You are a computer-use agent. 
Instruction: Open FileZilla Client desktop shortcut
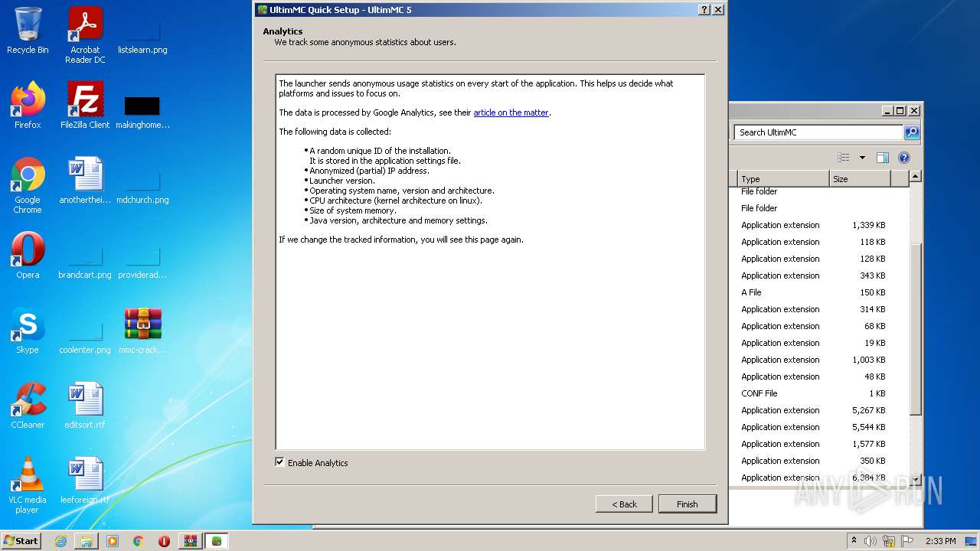click(85, 105)
